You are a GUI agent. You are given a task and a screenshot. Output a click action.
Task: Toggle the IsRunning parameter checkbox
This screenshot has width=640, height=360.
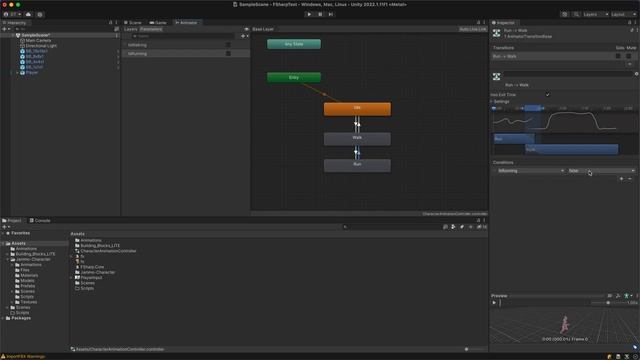tap(228, 53)
